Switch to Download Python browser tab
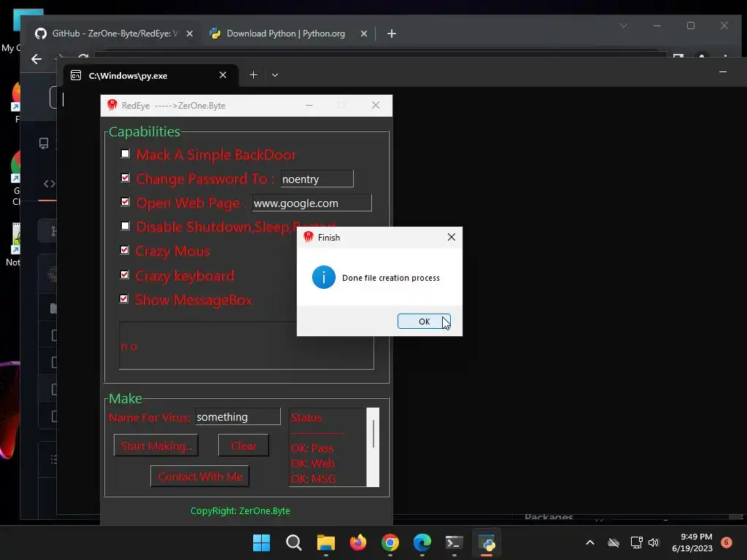 [x=285, y=34]
